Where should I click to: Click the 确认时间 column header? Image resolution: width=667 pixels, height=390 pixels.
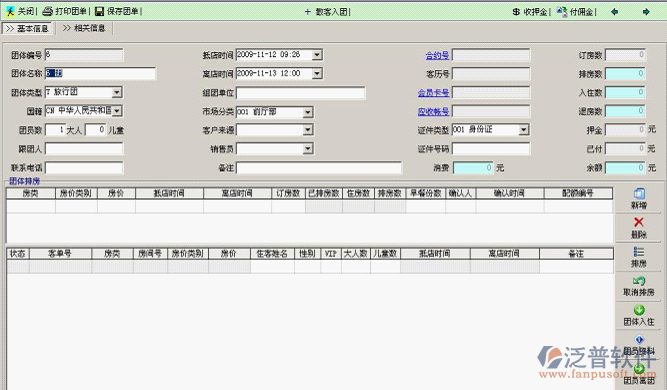510,193
